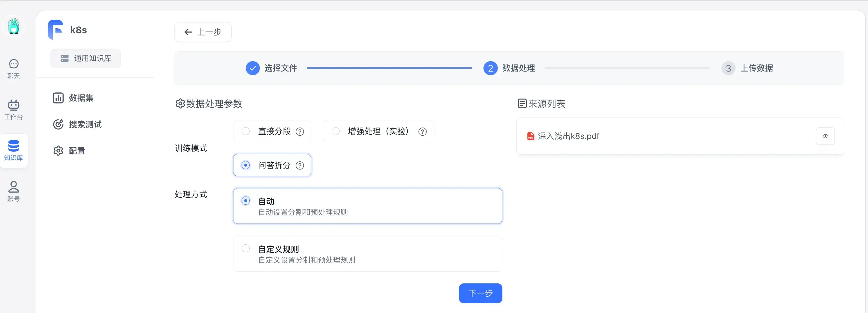Click the user avatar at top left
Screen dimensions: 868x313
(13, 26)
